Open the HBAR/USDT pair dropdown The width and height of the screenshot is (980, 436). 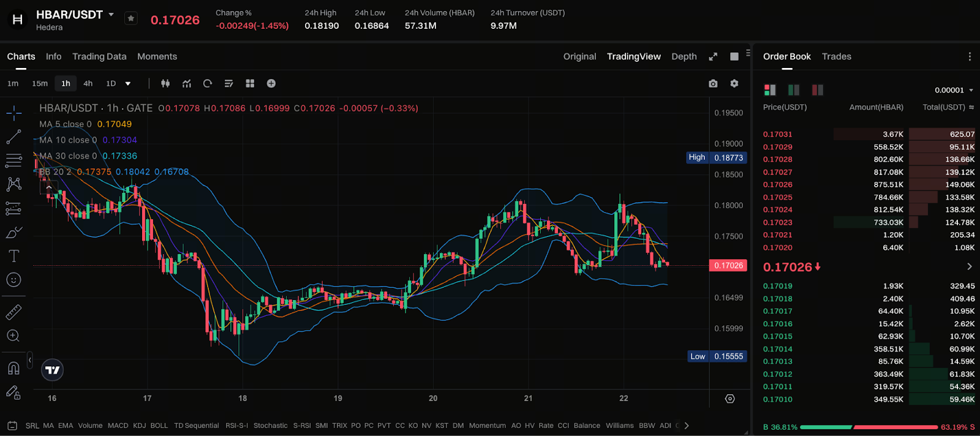[111, 14]
